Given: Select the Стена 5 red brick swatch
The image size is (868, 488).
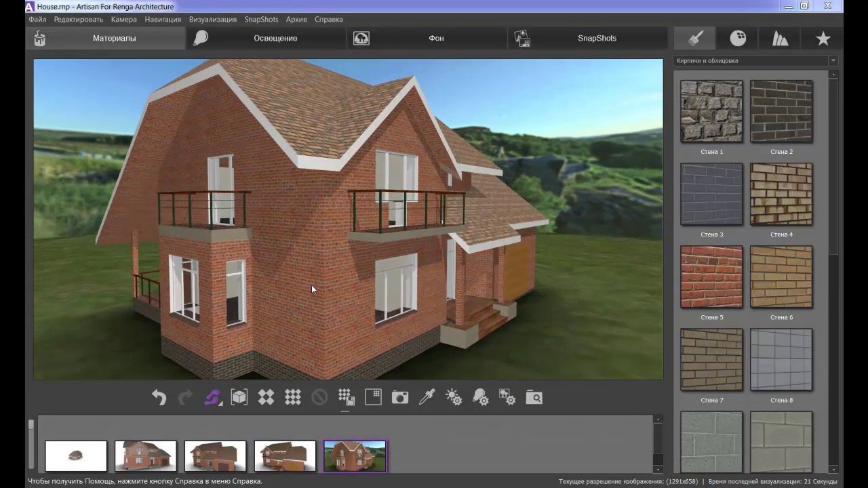Looking at the screenshot, I should coord(711,277).
